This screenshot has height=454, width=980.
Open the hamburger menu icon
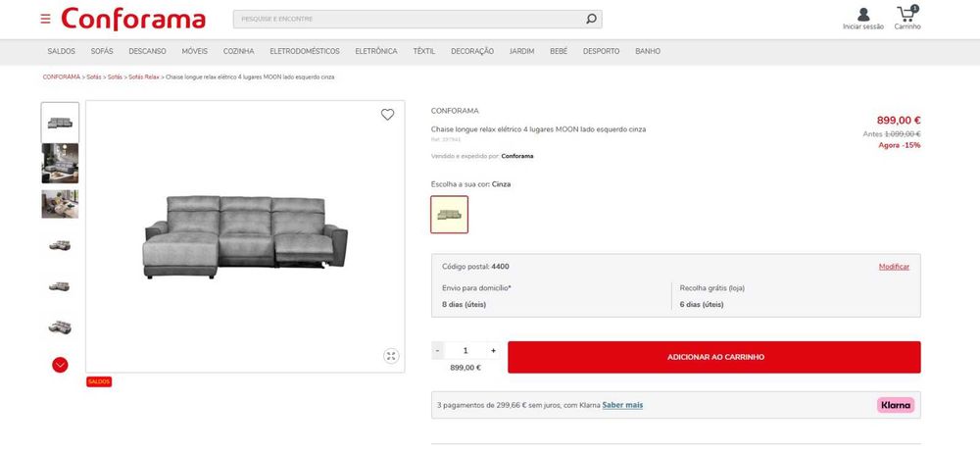(x=45, y=19)
